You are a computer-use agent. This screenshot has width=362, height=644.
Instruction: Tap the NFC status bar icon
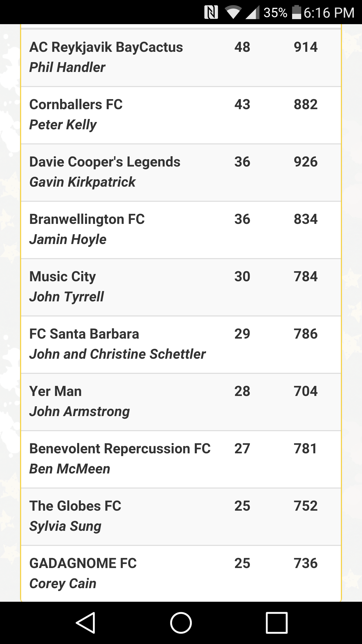211,12
